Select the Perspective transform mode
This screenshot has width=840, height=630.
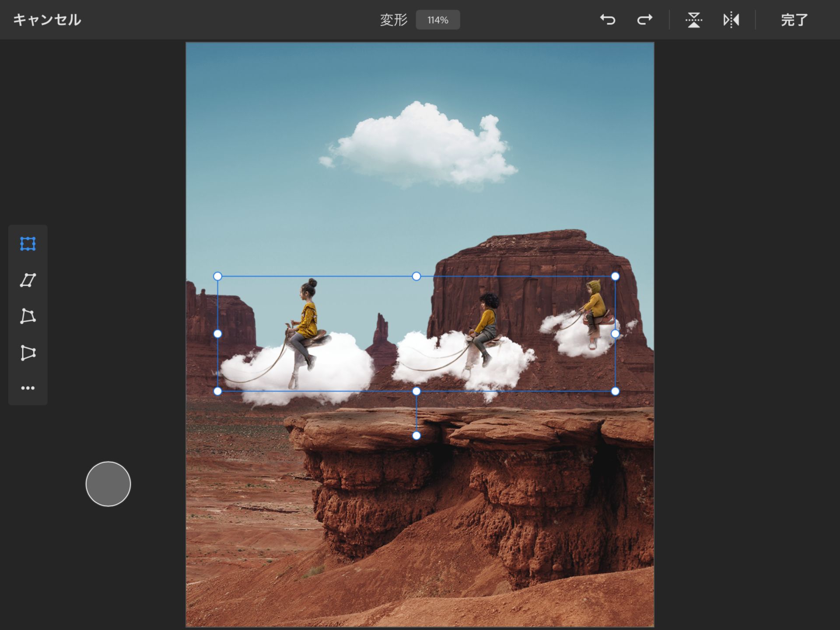(x=28, y=353)
